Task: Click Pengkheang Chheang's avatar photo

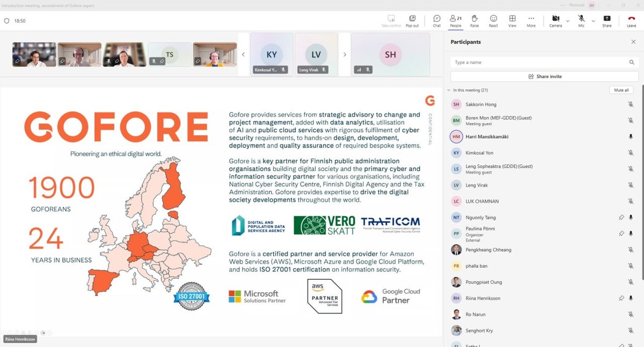Action: tap(456, 250)
